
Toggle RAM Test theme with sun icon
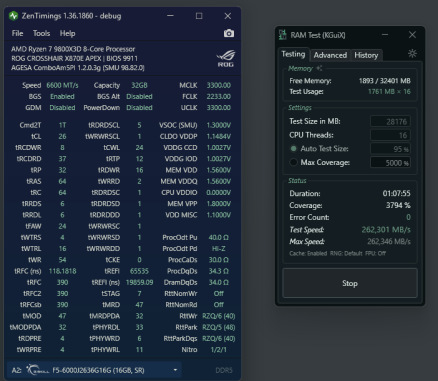[412, 53]
